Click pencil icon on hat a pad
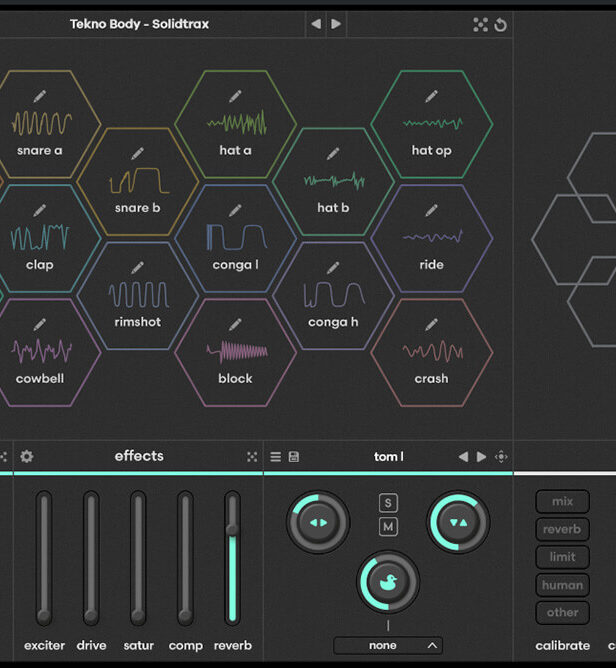 pyautogui.click(x=235, y=96)
